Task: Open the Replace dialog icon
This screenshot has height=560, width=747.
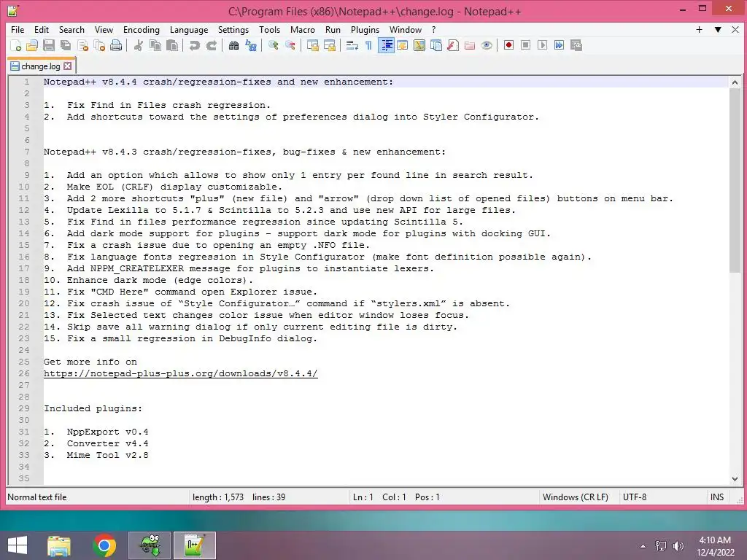Action: 251,45
